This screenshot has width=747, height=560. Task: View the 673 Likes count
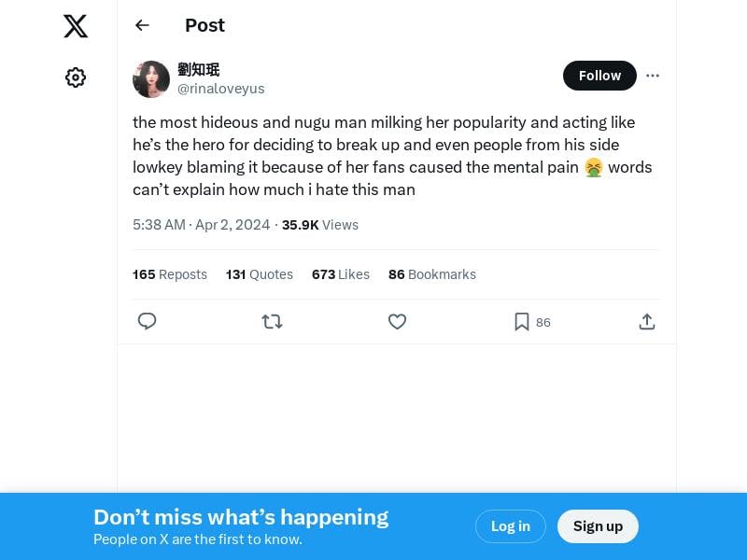pos(341,274)
